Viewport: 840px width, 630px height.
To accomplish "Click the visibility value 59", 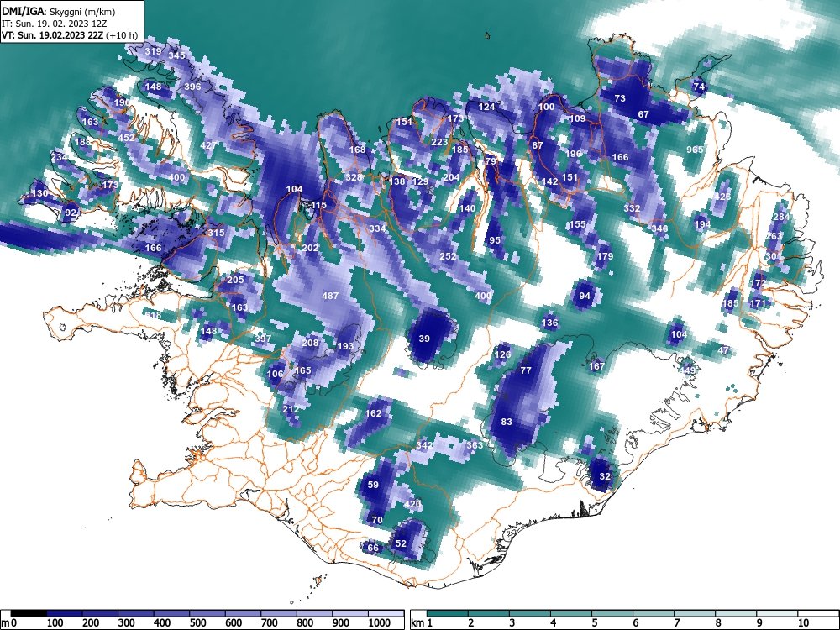I will tap(374, 485).
